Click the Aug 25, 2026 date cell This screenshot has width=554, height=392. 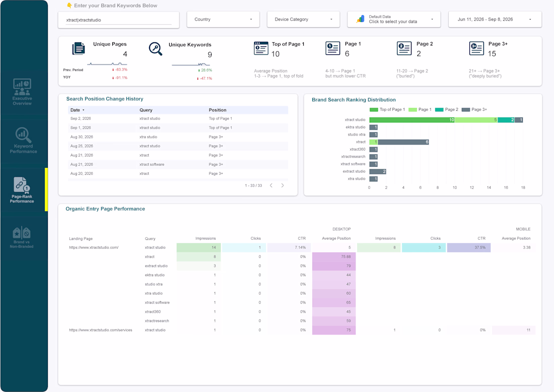point(82,146)
